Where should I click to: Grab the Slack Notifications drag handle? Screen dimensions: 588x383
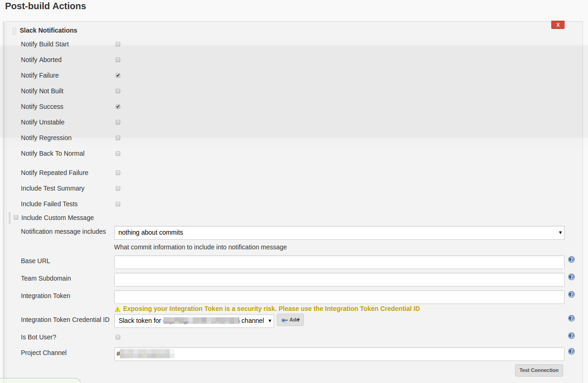[x=14, y=30]
